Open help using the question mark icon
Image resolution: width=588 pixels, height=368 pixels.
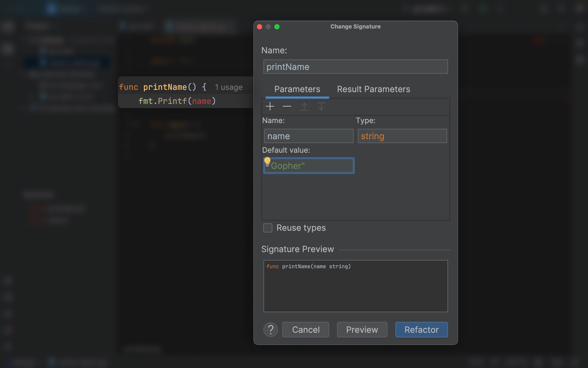coord(270,329)
